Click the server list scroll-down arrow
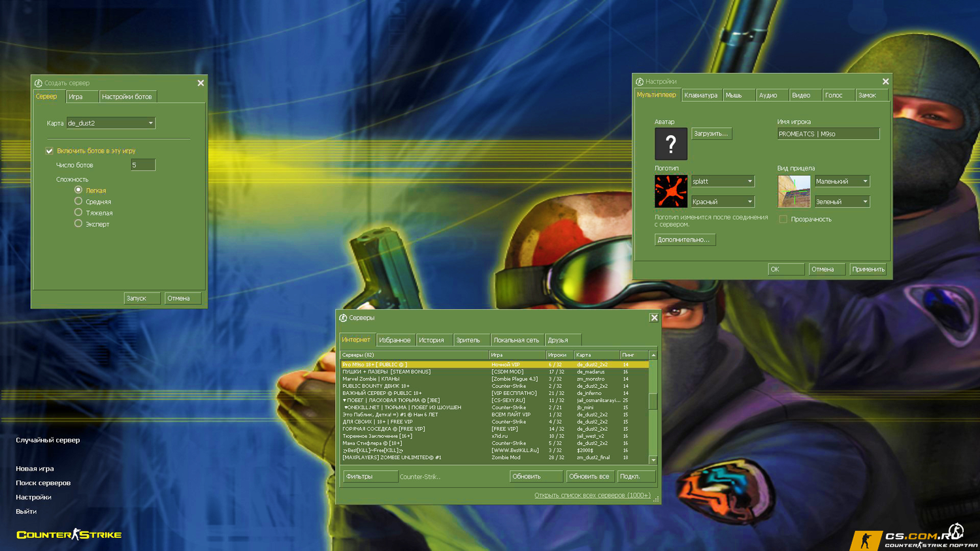 653,460
